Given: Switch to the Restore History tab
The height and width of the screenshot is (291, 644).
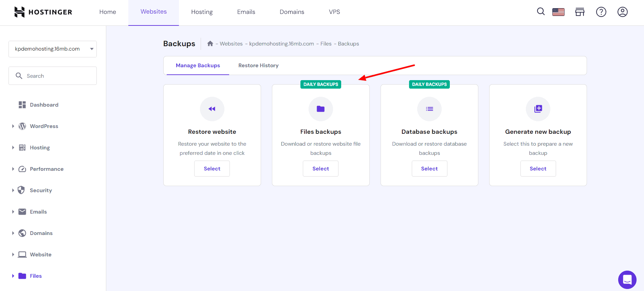Looking at the screenshot, I should click(x=258, y=66).
